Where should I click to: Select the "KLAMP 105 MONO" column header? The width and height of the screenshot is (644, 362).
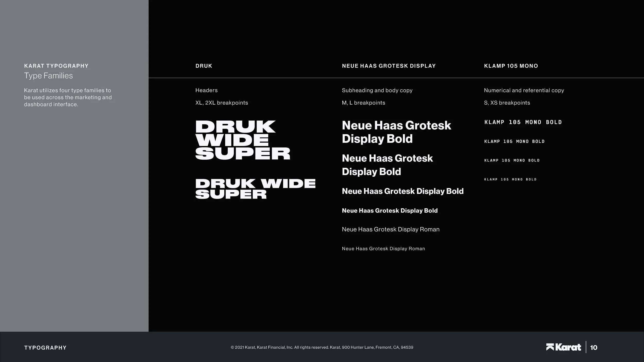[511, 66]
